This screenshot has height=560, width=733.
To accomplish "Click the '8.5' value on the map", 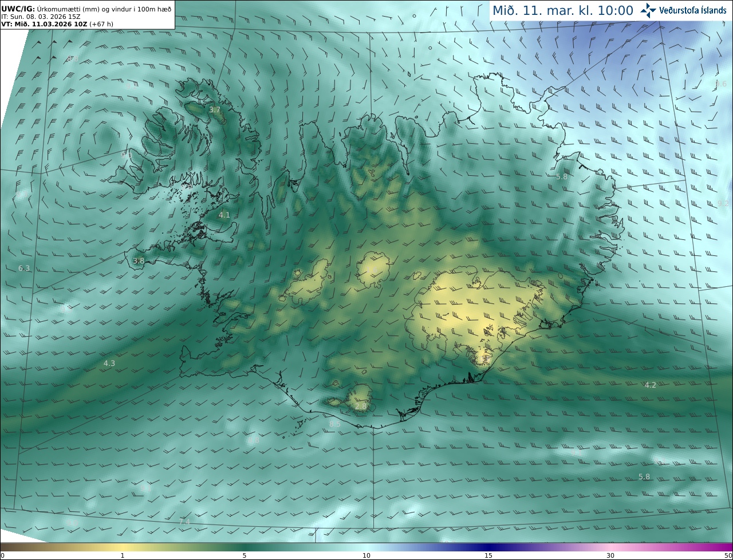I will pyautogui.click(x=335, y=424).
